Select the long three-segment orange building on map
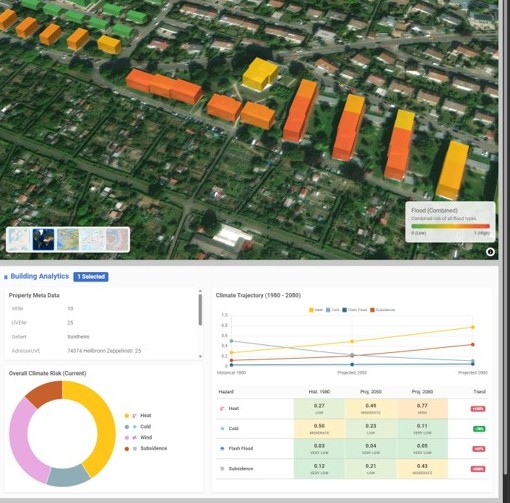510x503 pixels. click(x=164, y=87)
